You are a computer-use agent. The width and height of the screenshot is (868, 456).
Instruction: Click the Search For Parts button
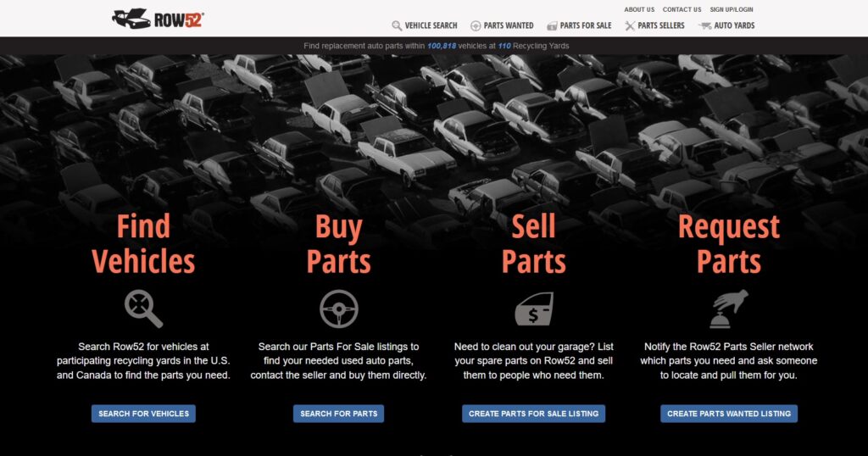339,414
